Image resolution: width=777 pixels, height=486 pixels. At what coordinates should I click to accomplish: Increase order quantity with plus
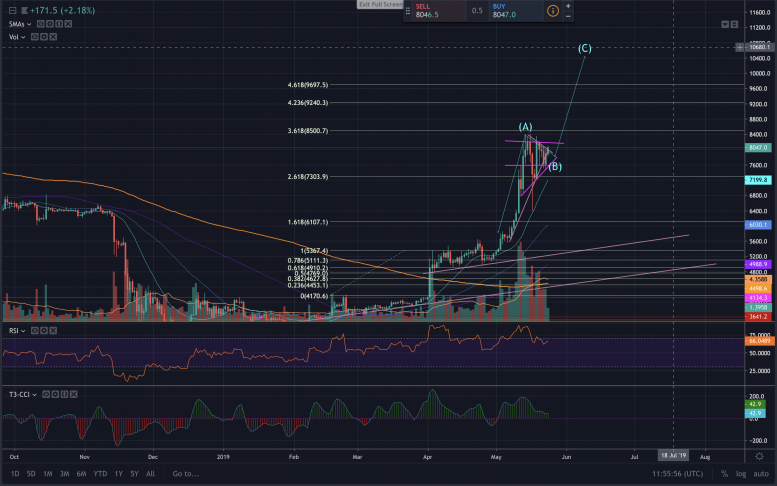click(x=568, y=6)
